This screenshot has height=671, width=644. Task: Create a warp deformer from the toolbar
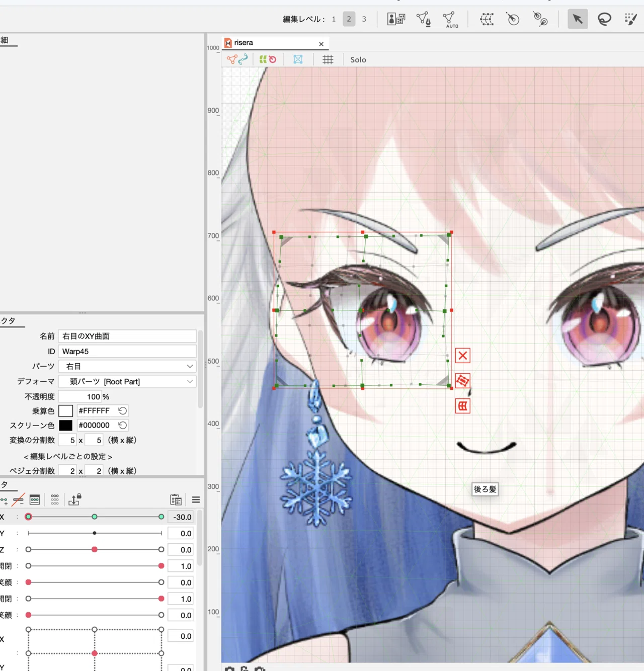487,19
